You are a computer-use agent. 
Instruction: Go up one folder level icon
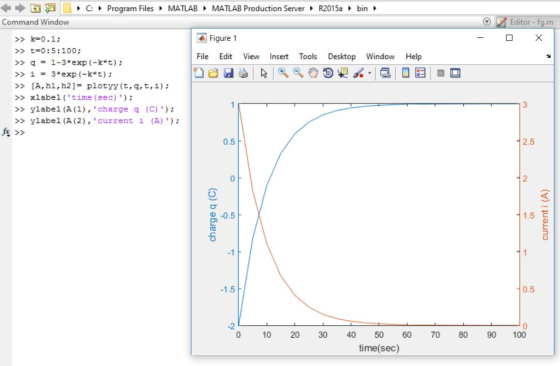tap(35, 8)
